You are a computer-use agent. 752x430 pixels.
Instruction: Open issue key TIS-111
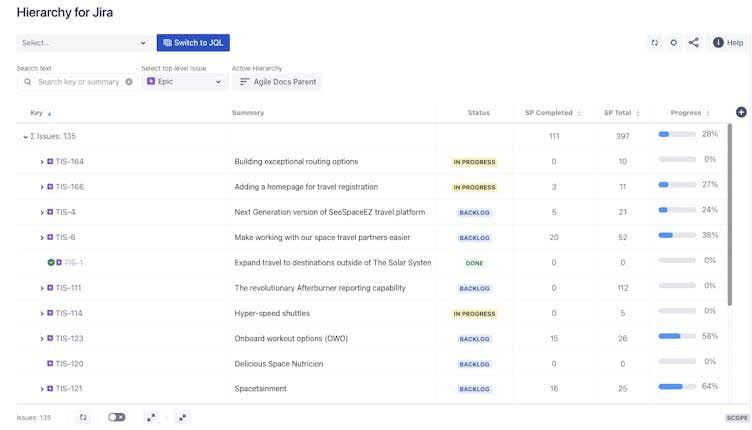pos(68,288)
